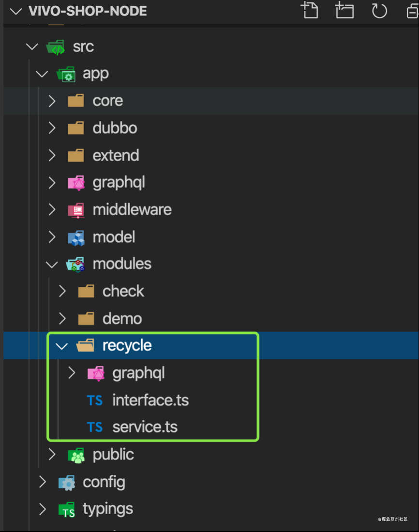The width and height of the screenshot is (419, 532).
Task: Expand the extend folder chevron
Action: [52, 155]
